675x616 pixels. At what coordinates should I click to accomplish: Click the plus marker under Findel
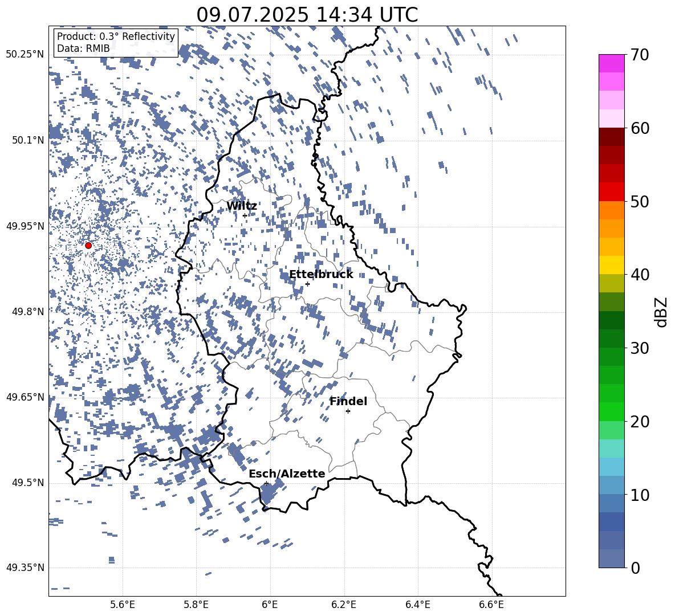(348, 411)
